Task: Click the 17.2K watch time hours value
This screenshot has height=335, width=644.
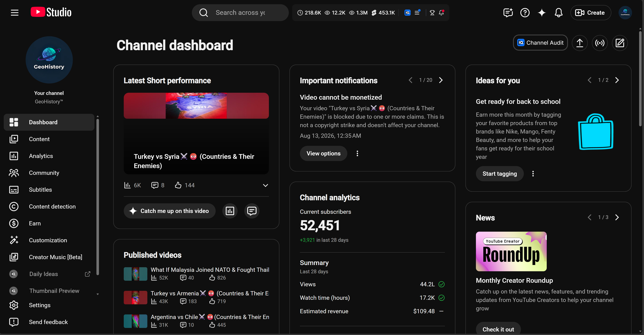Action: click(427, 298)
